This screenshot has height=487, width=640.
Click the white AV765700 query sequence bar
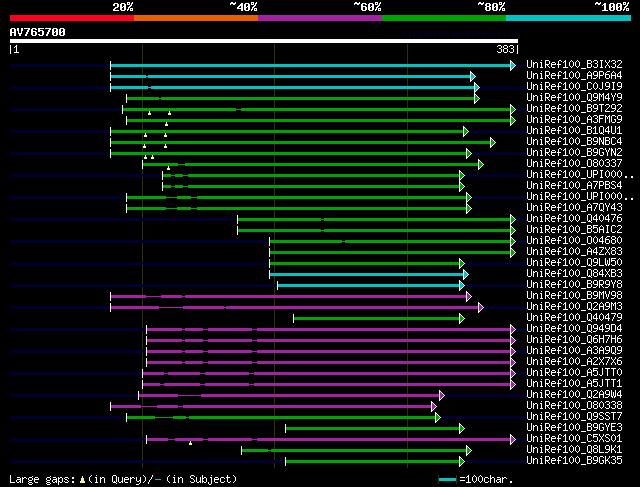(x=264, y=41)
